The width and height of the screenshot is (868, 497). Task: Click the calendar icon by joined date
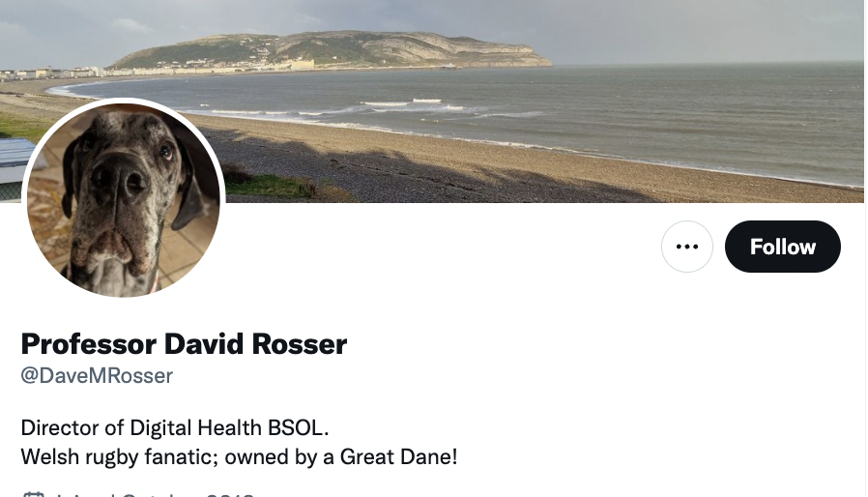33,494
